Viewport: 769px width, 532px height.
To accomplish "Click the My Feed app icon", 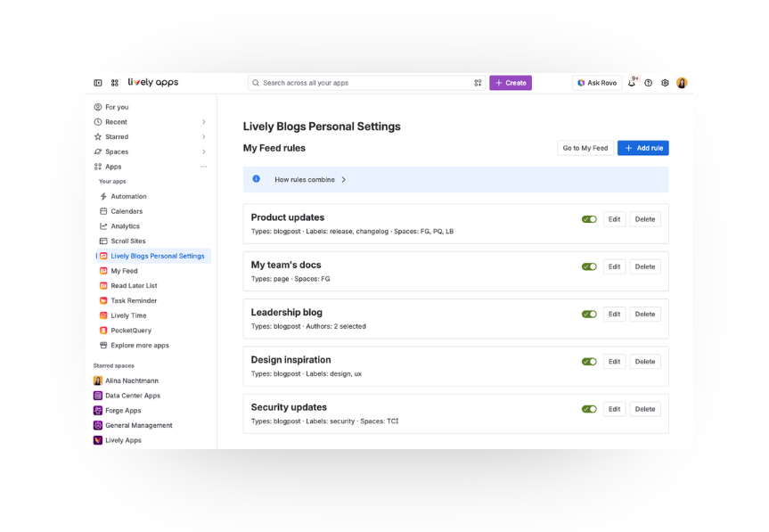I will (103, 271).
